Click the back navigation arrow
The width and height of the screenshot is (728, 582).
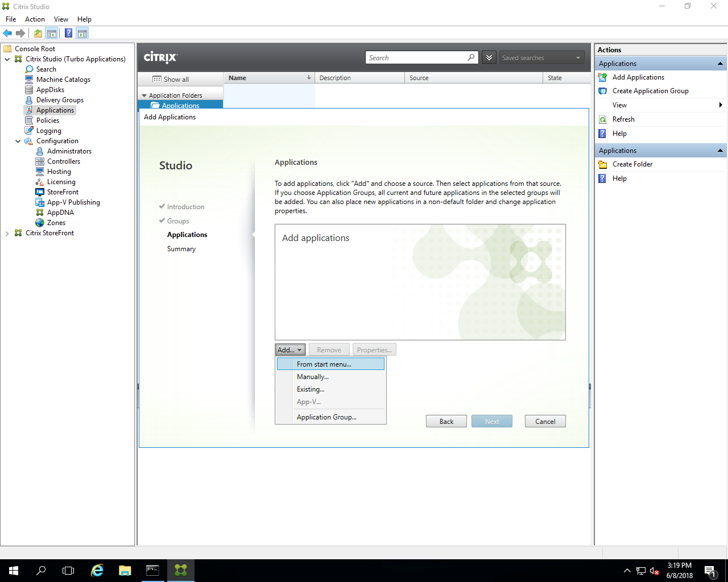click(x=7, y=33)
